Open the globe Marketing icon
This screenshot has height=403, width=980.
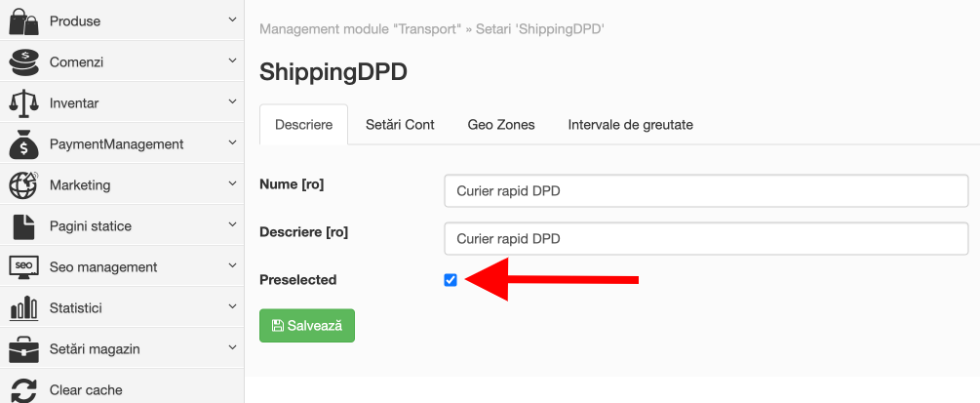pos(23,184)
